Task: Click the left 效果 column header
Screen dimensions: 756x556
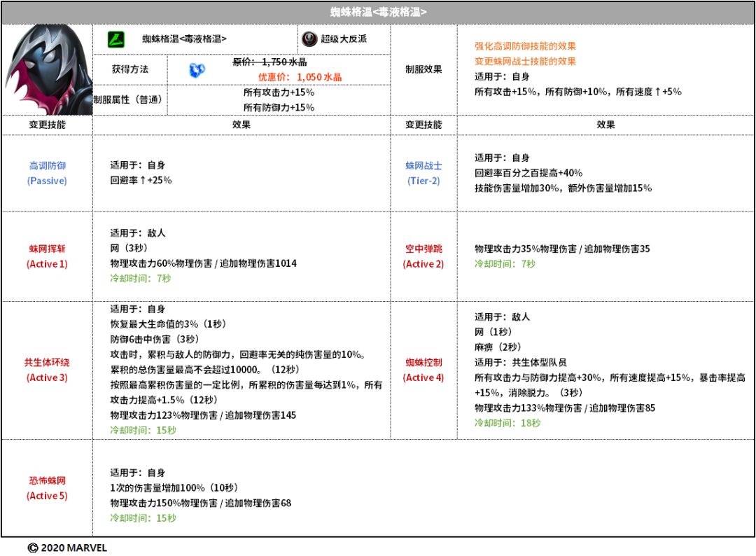Action: [241, 125]
